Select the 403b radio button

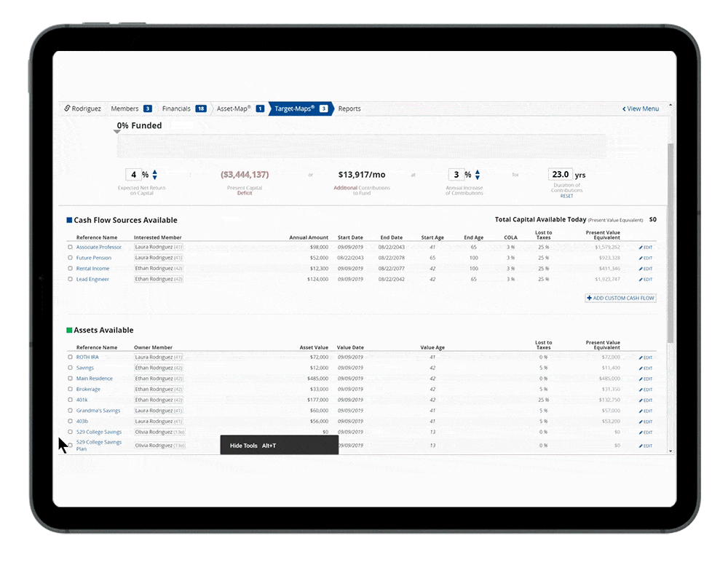tap(70, 421)
